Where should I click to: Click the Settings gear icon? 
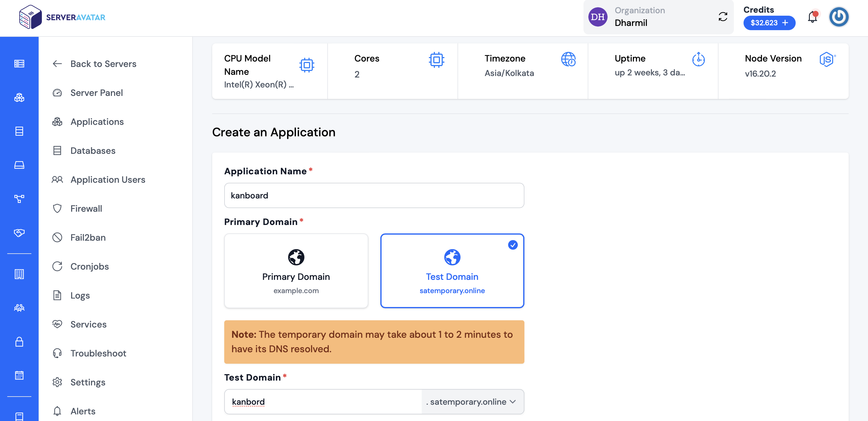(x=57, y=382)
